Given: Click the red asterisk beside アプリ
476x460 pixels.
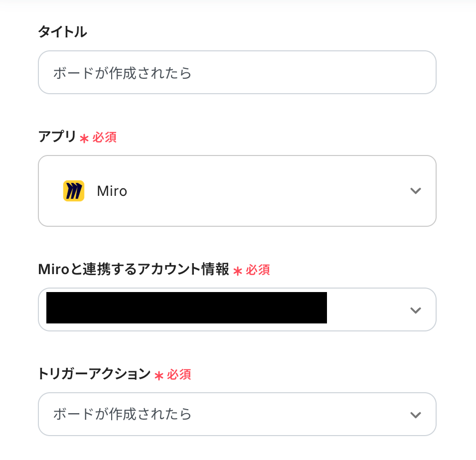Looking at the screenshot, I should click(x=84, y=138).
